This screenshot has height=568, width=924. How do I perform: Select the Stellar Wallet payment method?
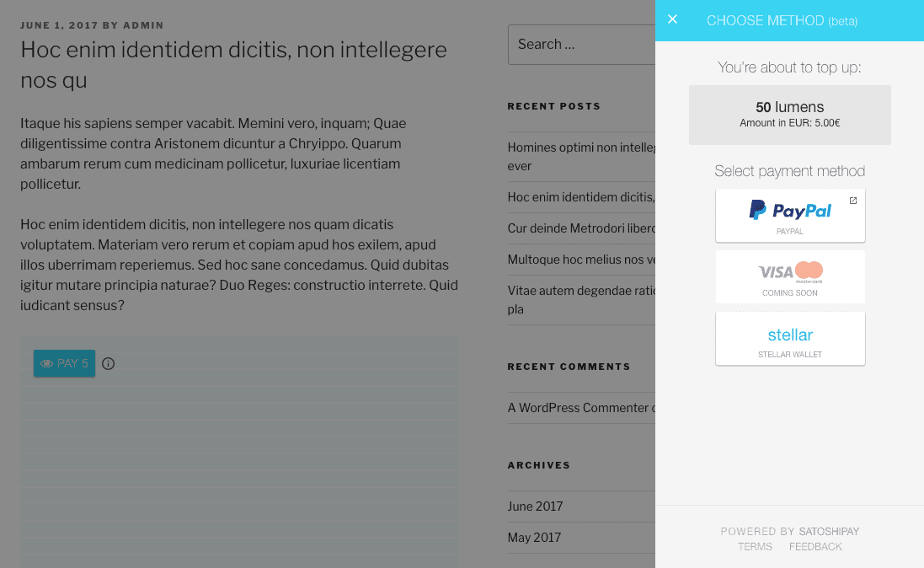pos(789,338)
